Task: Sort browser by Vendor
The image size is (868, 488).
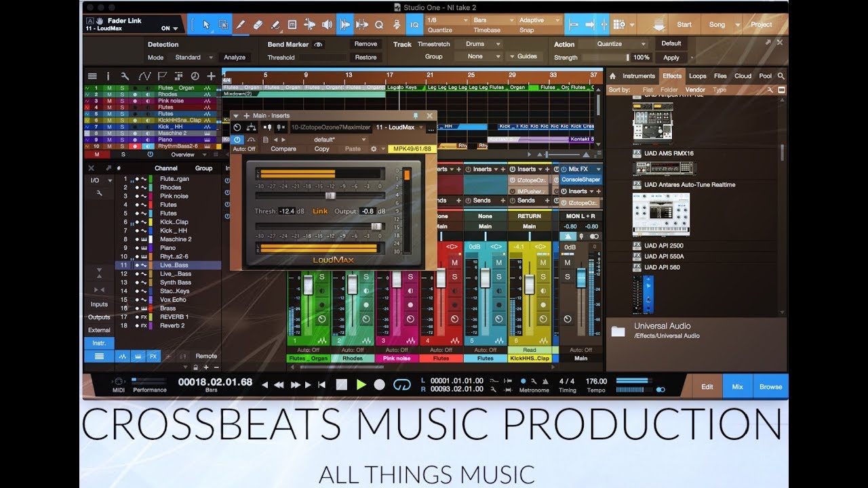Action: pos(695,89)
